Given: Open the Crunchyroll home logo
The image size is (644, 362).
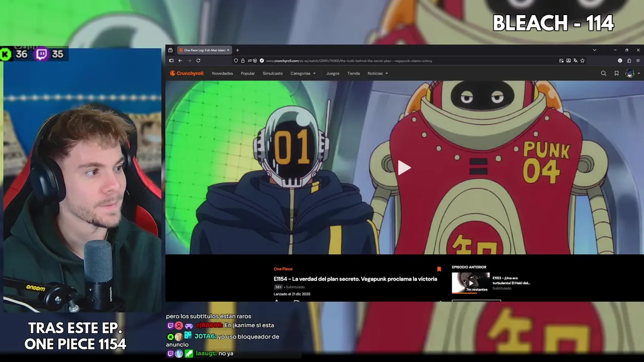Looking at the screenshot, I should click(187, 73).
